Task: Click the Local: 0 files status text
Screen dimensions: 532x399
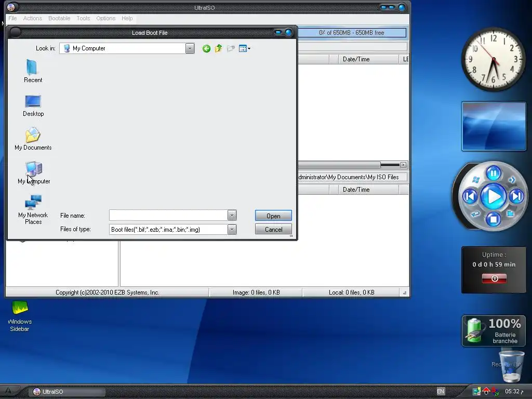Action: (352, 292)
